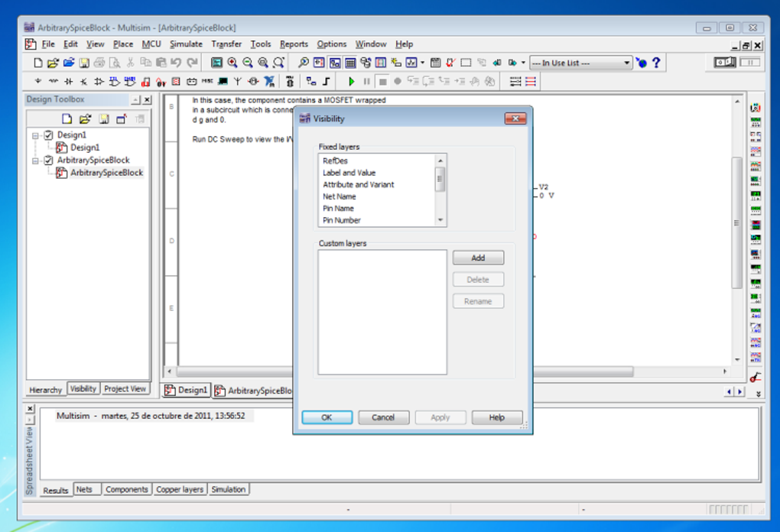This screenshot has height=532, width=780.
Task: Toggle the Design1 checkbox in the tree
Action: point(49,135)
